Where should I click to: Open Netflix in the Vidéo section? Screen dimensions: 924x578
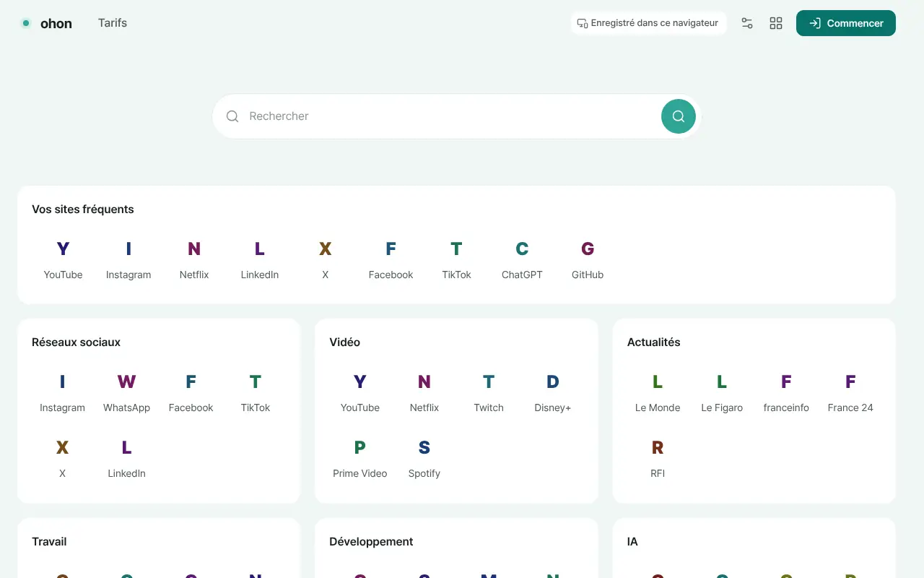pyautogui.click(x=424, y=393)
